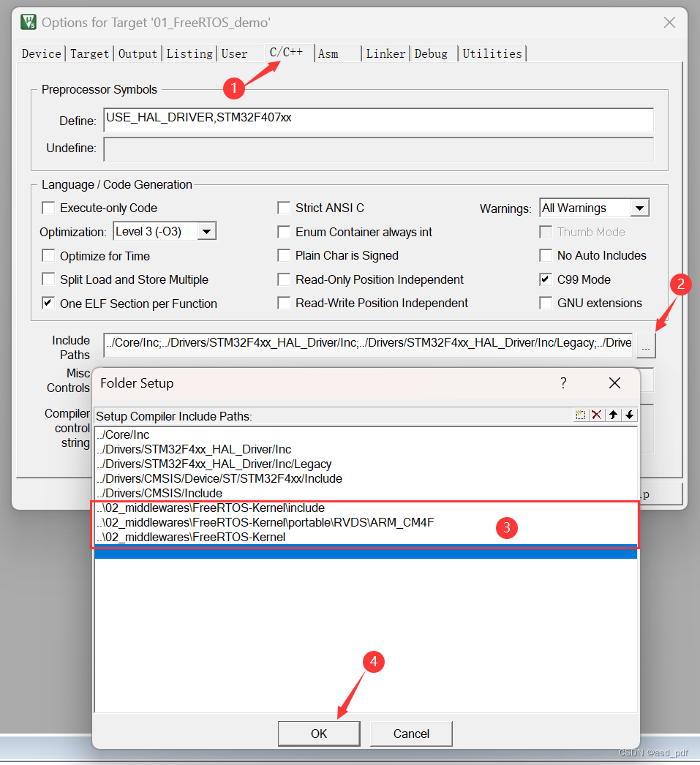Enable Optimize for Time

point(48,256)
